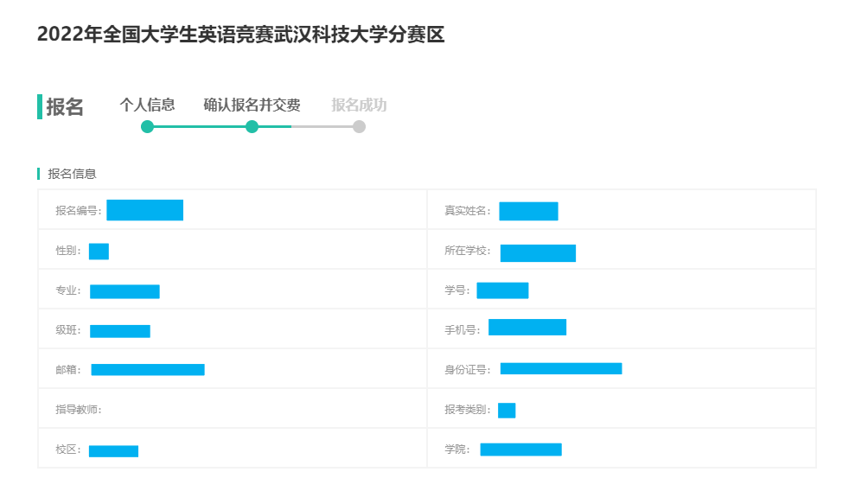The height and width of the screenshot is (491, 868).
Task: Click the 报名成功 step label
Action: [359, 105]
